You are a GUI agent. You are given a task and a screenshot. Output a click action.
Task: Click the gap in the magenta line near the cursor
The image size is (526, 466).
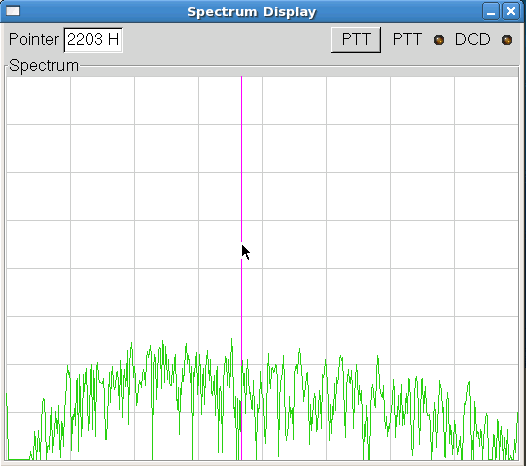tap(242, 250)
